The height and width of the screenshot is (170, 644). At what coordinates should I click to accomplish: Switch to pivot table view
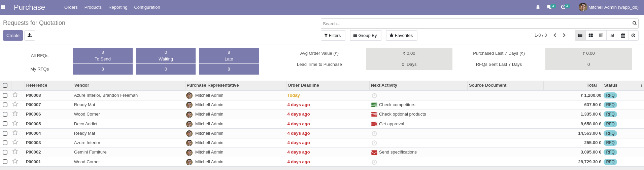[601, 35]
